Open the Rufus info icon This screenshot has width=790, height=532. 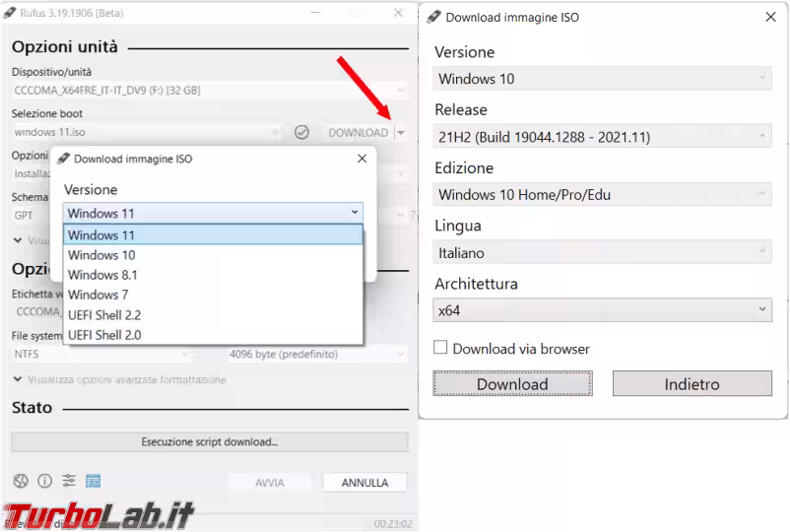45,481
